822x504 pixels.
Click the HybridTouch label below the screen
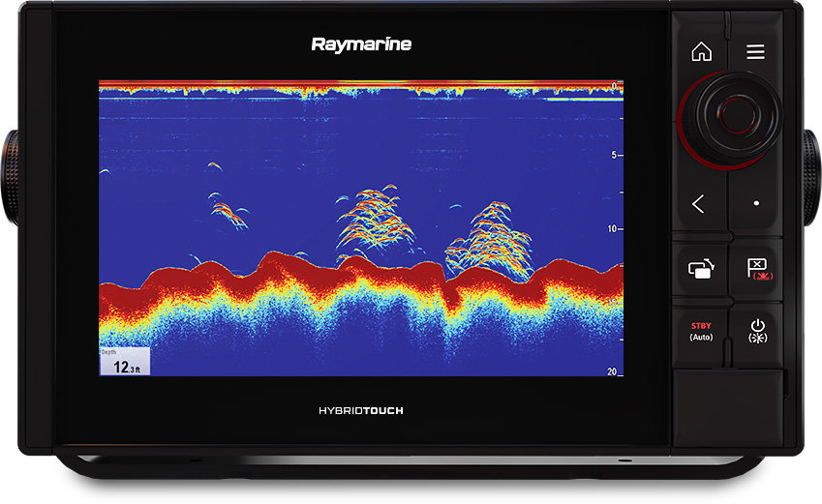pos(361,411)
